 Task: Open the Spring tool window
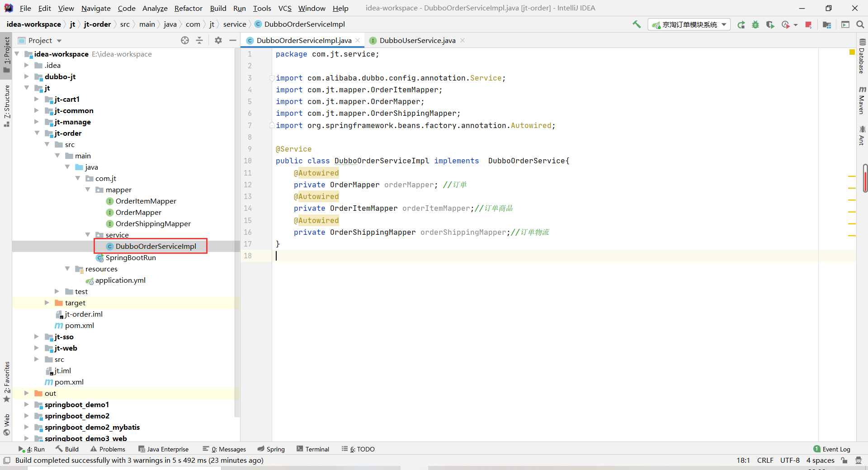pos(271,449)
